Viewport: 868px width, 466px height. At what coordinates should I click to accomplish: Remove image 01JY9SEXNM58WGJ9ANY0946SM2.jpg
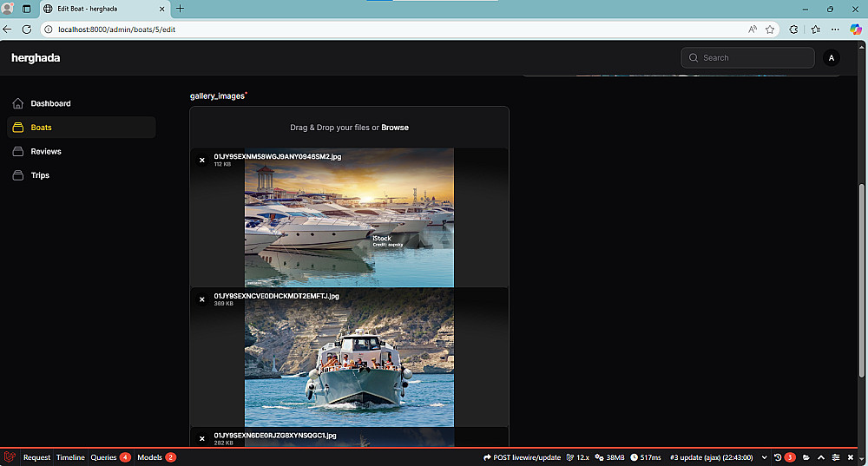[x=202, y=160]
